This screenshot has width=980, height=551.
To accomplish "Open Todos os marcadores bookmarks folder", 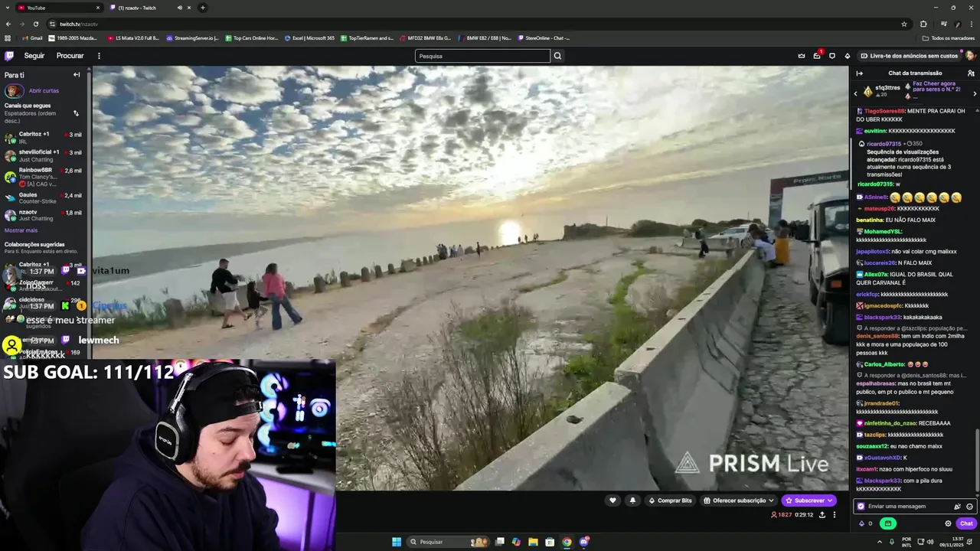I will (x=949, y=37).
